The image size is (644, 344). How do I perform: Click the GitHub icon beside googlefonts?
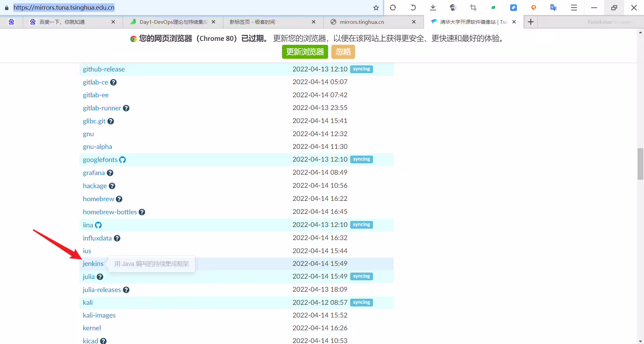(122, 160)
